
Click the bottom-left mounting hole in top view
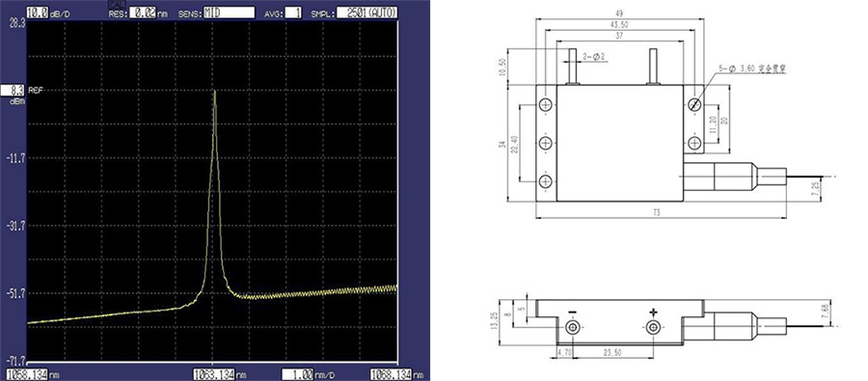click(546, 181)
